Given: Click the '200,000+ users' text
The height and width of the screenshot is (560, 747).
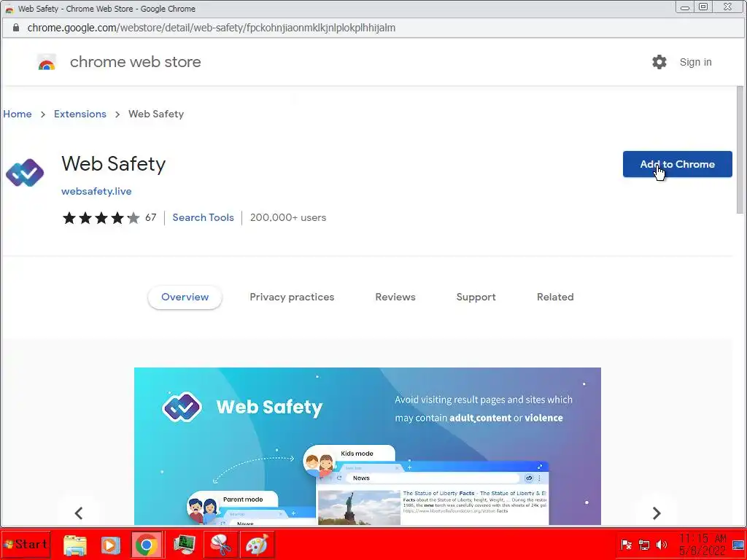Looking at the screenshot, I should click(x=288, y=217).
